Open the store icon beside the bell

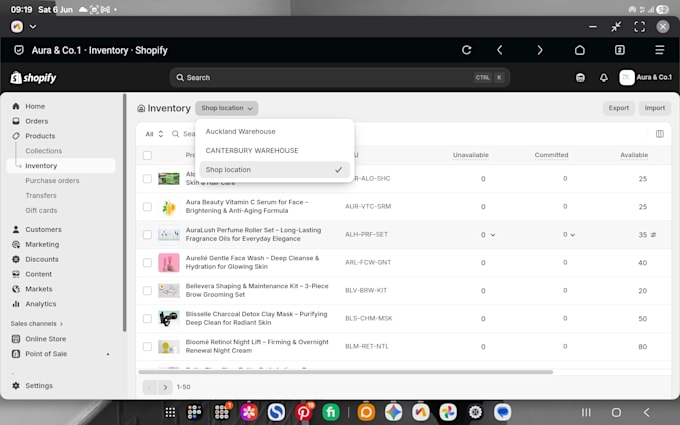click(580, 78)
